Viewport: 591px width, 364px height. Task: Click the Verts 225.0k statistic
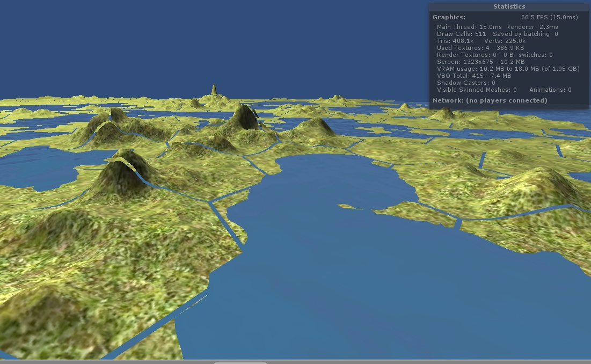(x=505, y=41)
